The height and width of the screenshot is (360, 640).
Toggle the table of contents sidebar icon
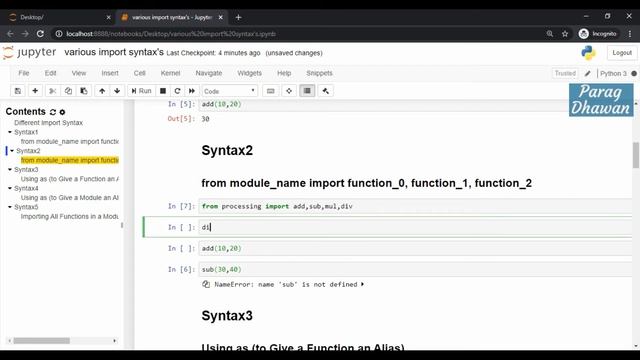point(307,91)
